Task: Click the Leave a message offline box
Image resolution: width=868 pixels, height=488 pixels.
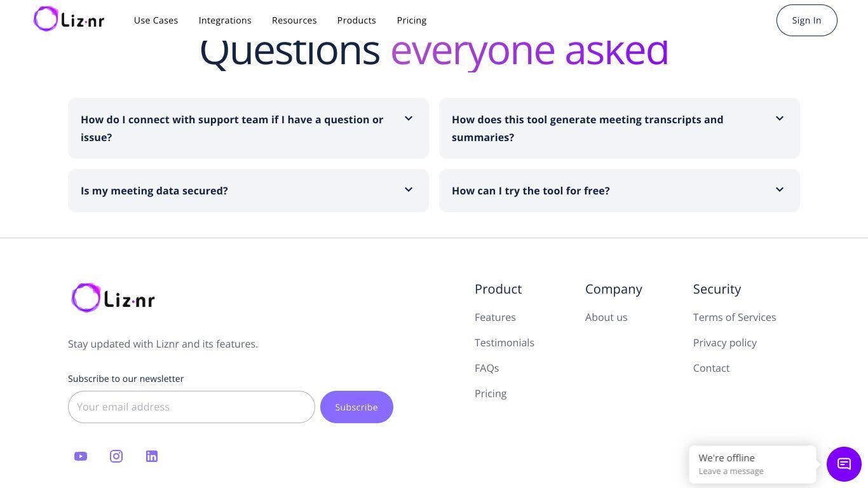Action: [x=752, y=464]
